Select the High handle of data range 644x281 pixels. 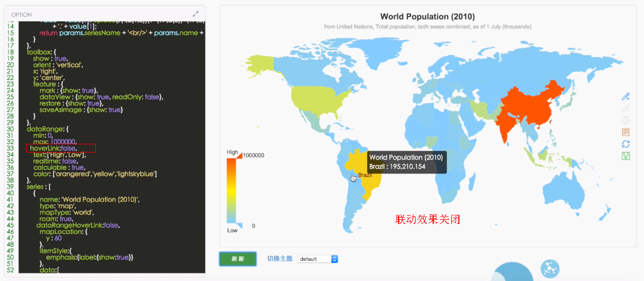pyautogui.click(x=239, y=154)
